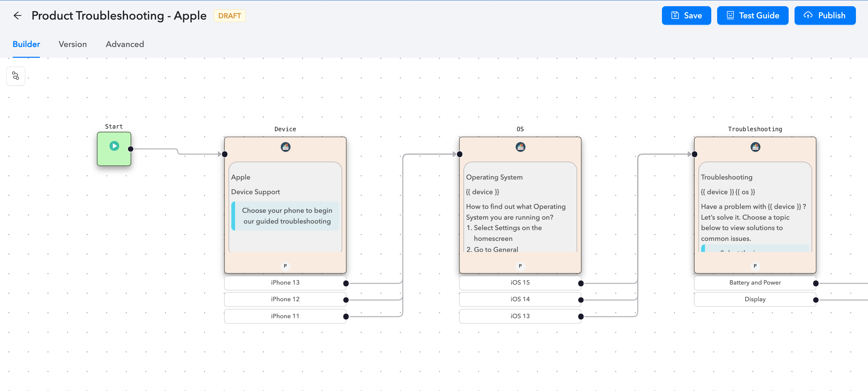This screenshot has height=391, width=868.
Task: Click the auto-layout flow icon button
Action: pos(15,76)
